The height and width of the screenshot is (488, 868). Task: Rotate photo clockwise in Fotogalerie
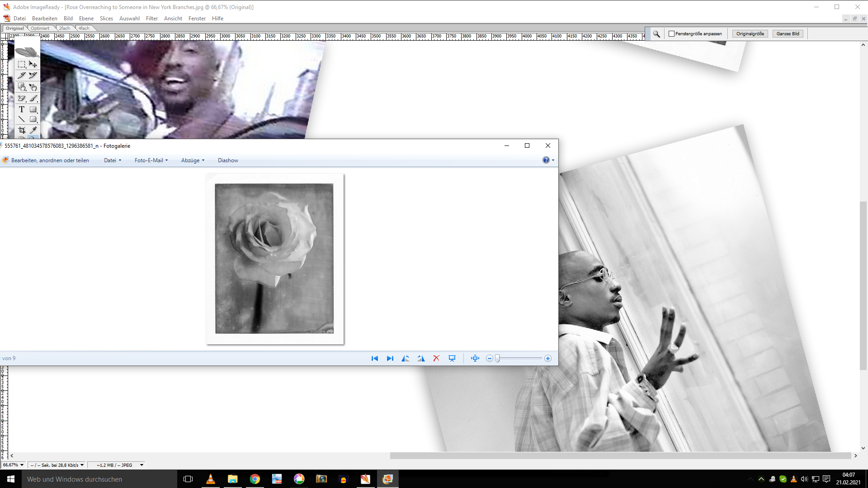pos(421,358)
